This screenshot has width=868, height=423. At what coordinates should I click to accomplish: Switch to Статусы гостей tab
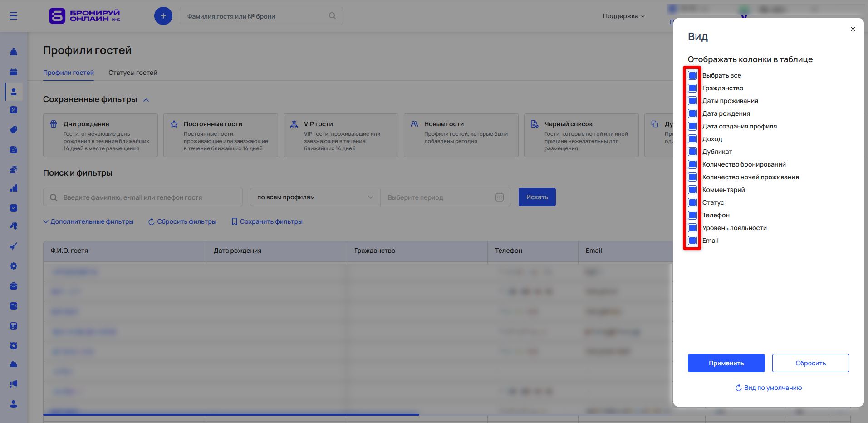click(132, 73)
